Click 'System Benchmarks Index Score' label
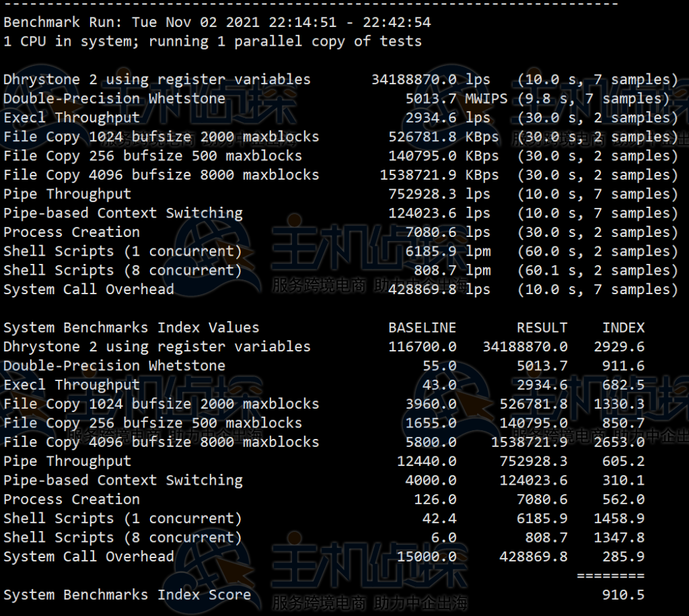The width and height of the screenshot is (689, 616). click(127, 595)
